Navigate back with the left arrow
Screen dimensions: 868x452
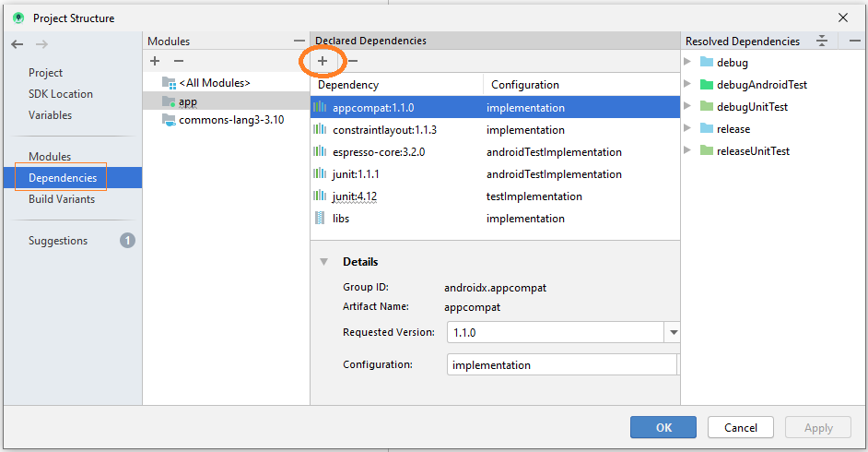pos(18,44)
